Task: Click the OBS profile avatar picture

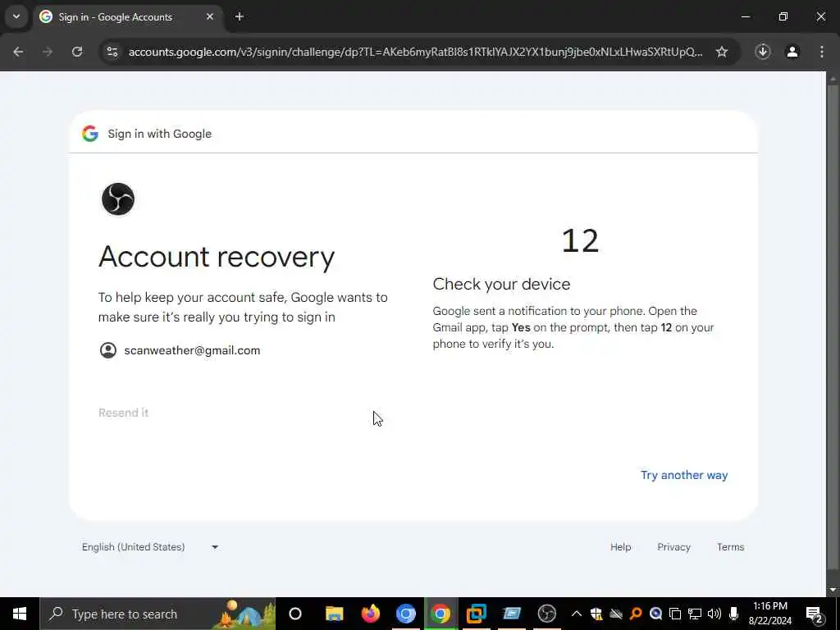Action: click(118, 199)
